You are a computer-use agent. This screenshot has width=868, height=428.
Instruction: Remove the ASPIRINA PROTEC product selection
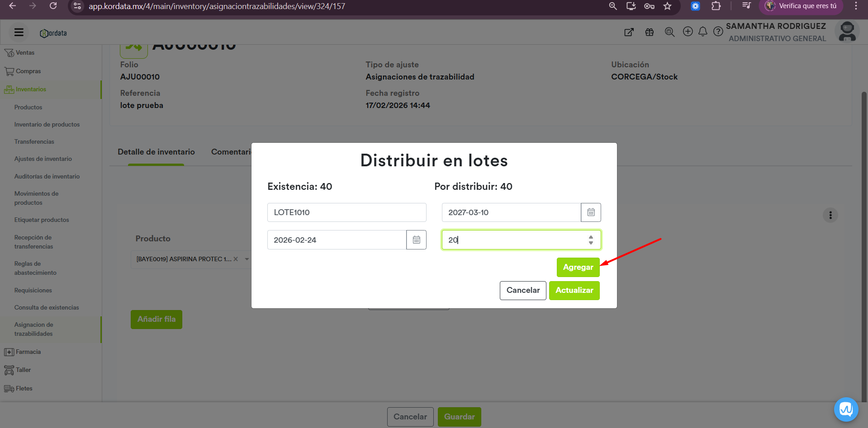[236, 259]
